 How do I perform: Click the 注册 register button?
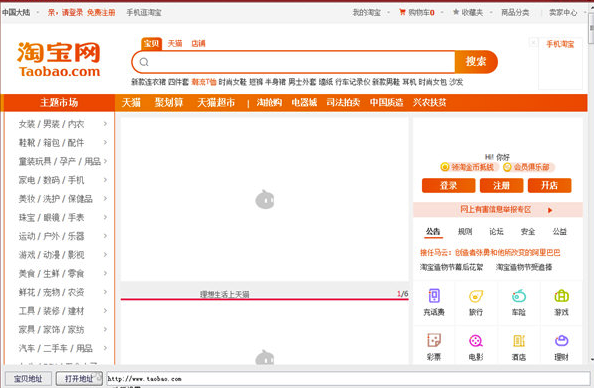click(x=502, y=186)
